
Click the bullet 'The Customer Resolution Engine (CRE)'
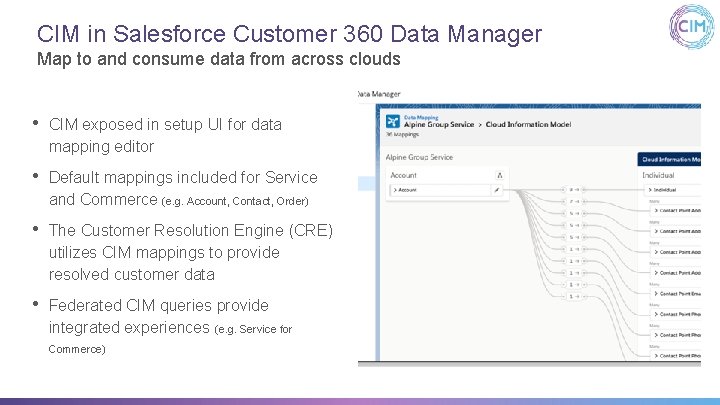[x=191, y=252]
